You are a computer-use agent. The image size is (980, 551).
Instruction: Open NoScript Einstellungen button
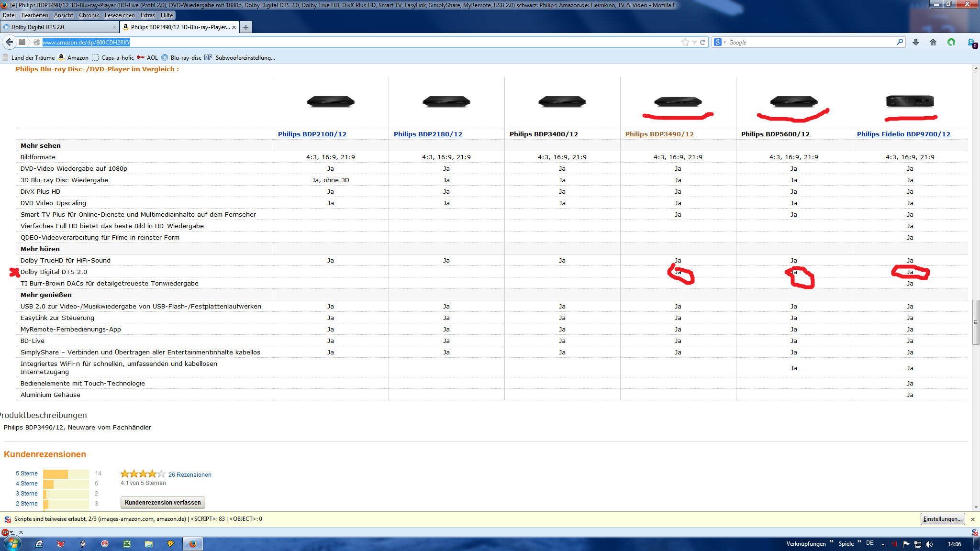click(x=942, y=519)
